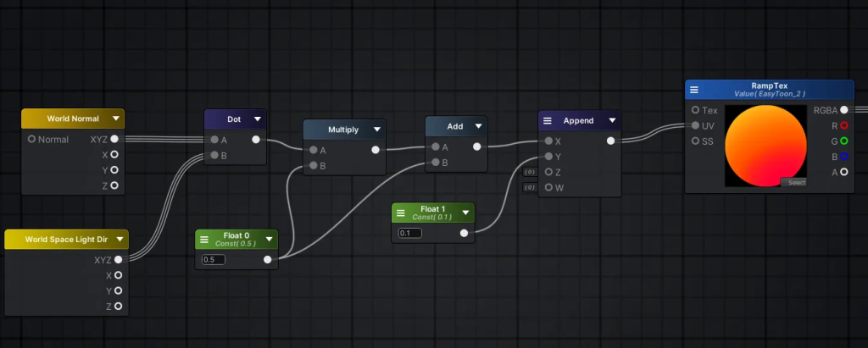Click the green G output port on RampTex
Image resolution: width=868 pixels, height=348 pixels.
point(843,141)
